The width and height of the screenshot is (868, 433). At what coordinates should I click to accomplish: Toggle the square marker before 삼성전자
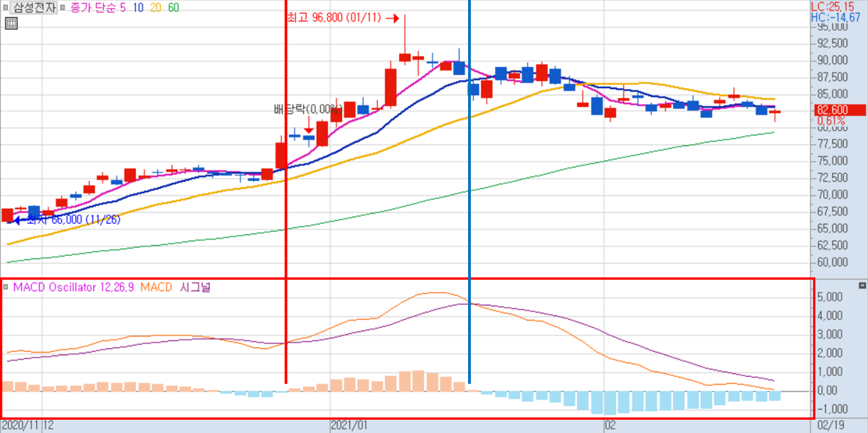(5, 7)
